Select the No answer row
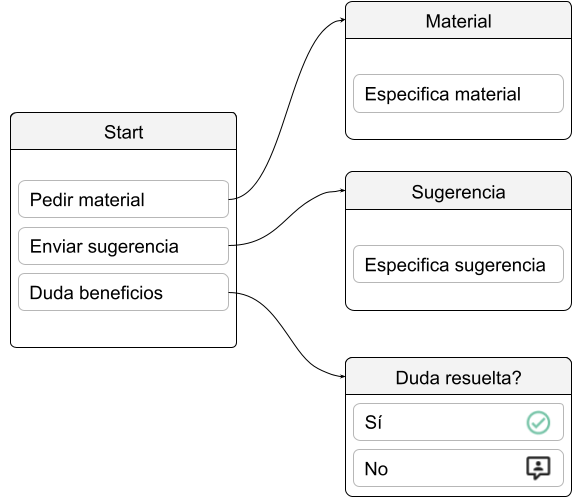 tap(458, 468)
